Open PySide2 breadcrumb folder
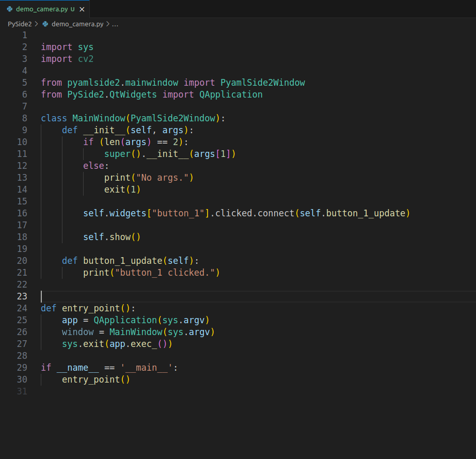Viewport: 476px width, 459px height. click(x=20, y=24)
